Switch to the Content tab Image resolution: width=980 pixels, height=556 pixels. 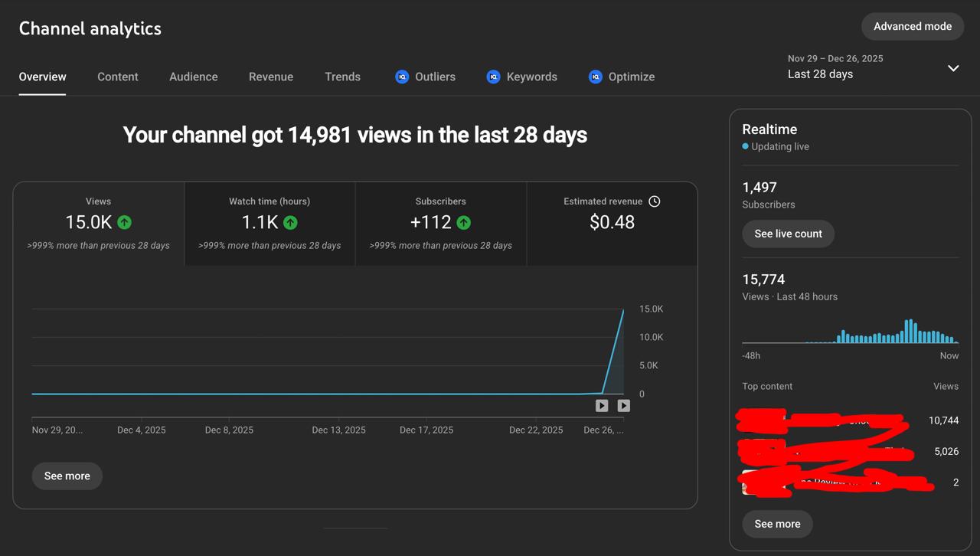pyautogui.click(x=118, y=77)
